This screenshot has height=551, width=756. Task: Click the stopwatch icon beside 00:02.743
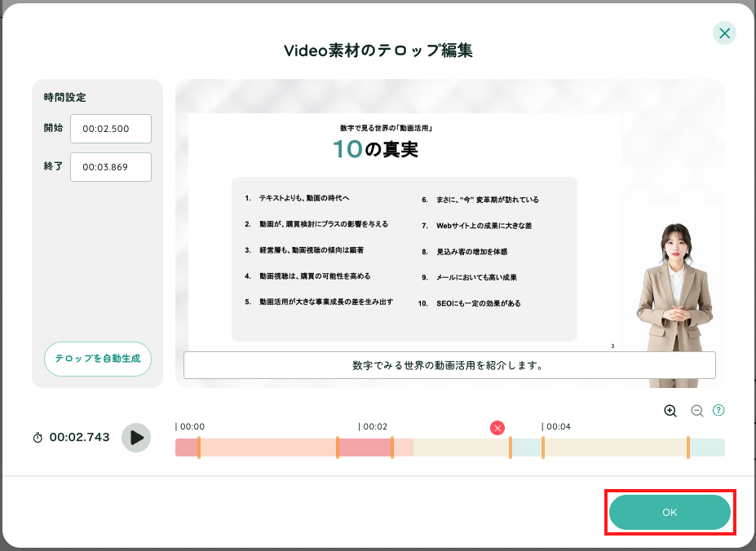pos(38,438)
